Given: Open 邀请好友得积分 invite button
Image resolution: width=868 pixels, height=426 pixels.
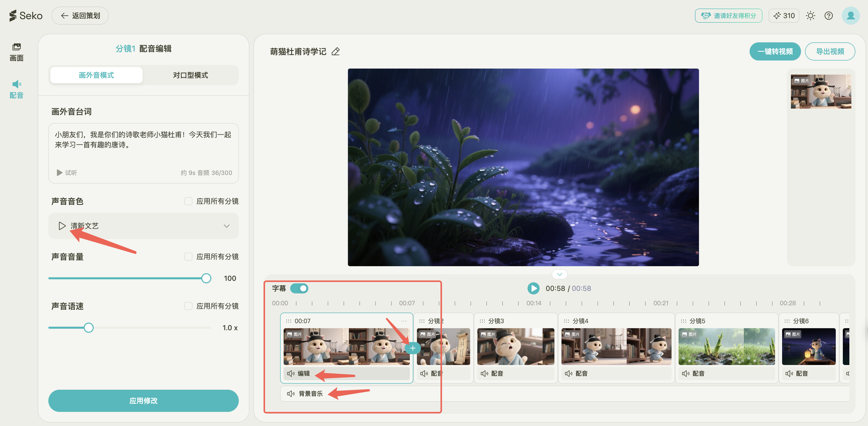Looking at the screenshot, I should (x=728, y=16).
